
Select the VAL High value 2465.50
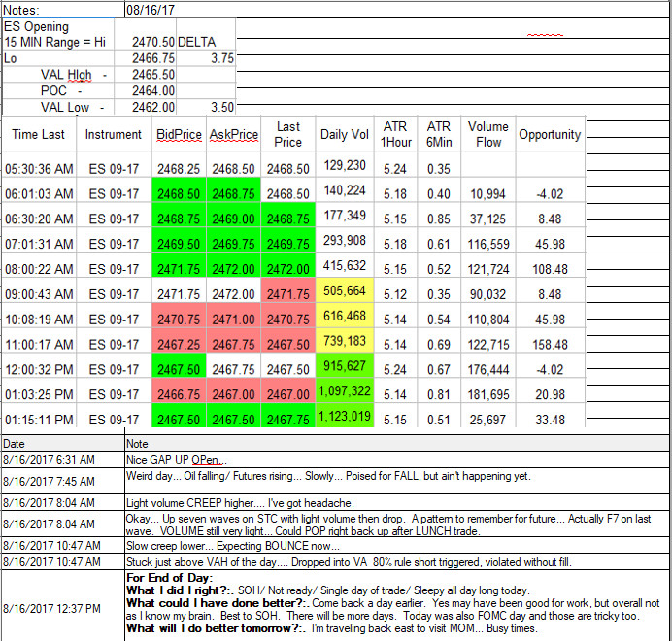(x=146, y=75)
